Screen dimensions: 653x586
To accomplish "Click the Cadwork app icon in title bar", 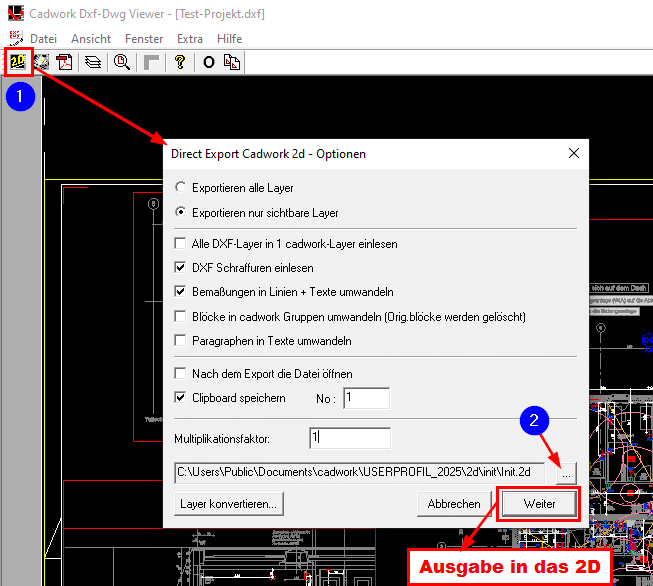I will [x=16, y=13].
